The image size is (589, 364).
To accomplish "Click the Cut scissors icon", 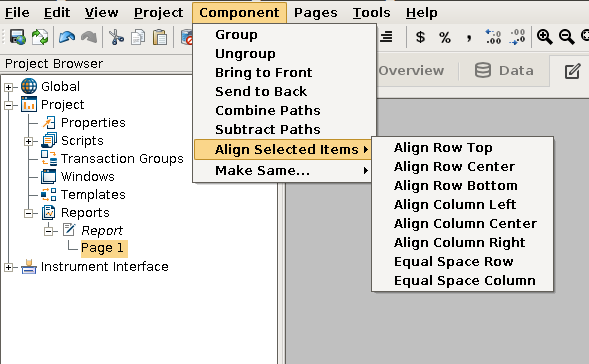I will [116, 37].
